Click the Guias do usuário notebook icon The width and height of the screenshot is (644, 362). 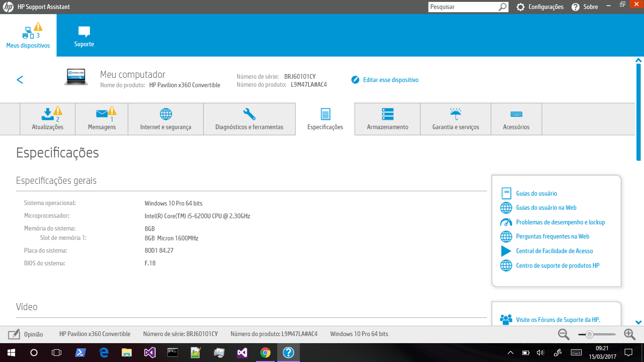[x=506, y=193]
